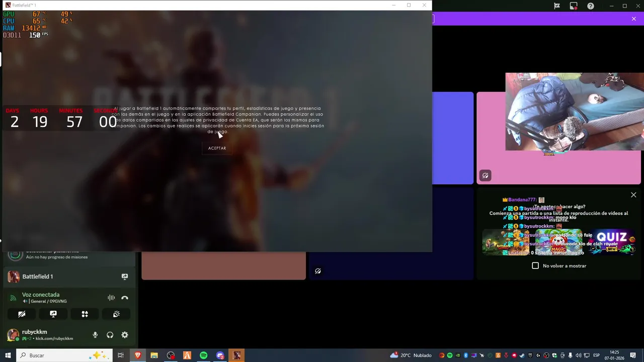Close the activities suggestion popup

[633, 195]
